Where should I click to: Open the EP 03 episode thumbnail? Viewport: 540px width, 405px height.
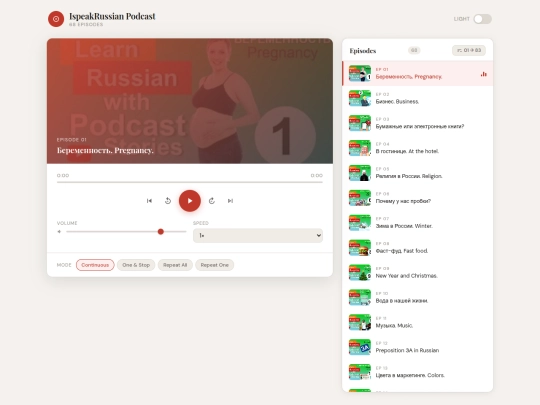(360, 123)
